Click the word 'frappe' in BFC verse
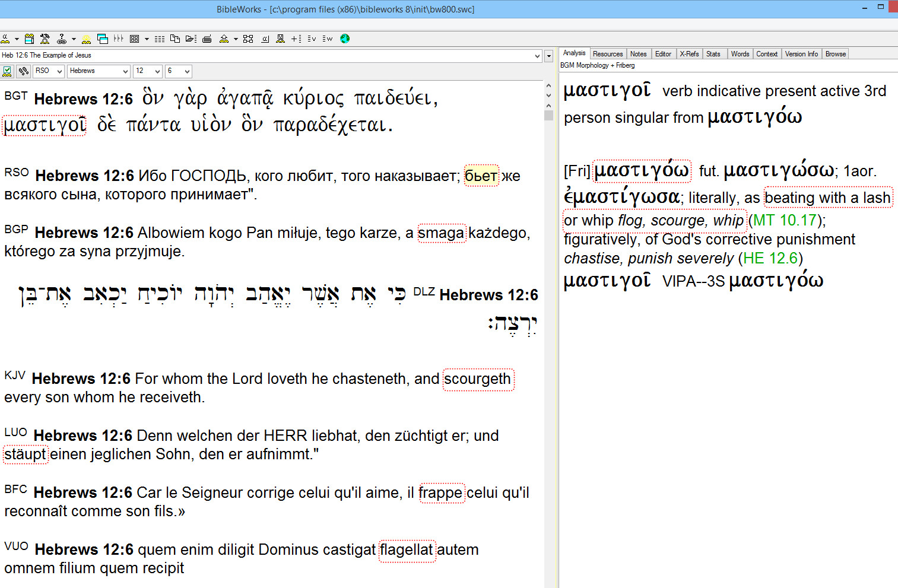The image size is (898, 588). tap(442, 492)
